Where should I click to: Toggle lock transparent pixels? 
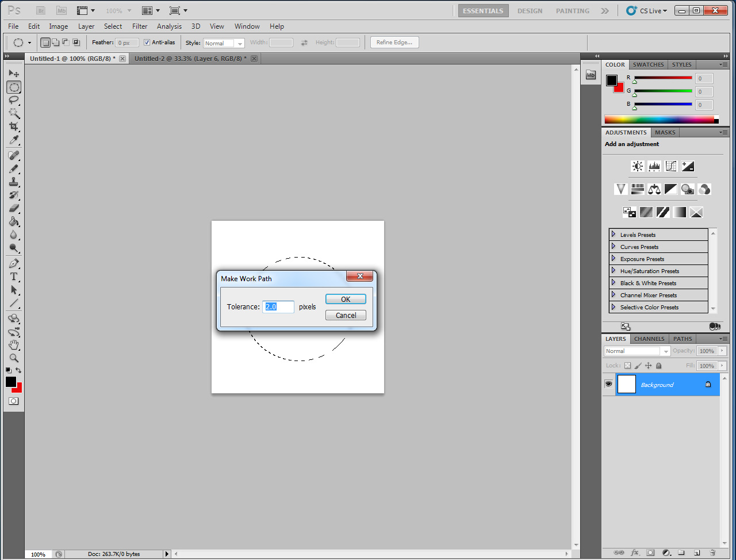tap(627, 366)
